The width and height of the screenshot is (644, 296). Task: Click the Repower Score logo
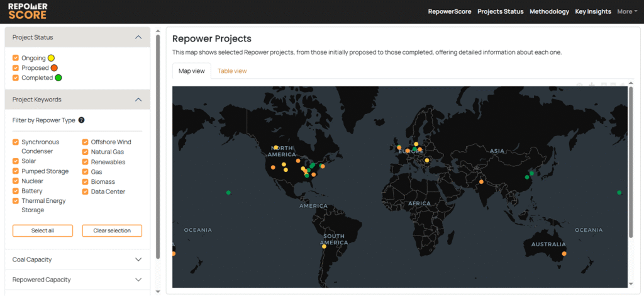(27, 11)
